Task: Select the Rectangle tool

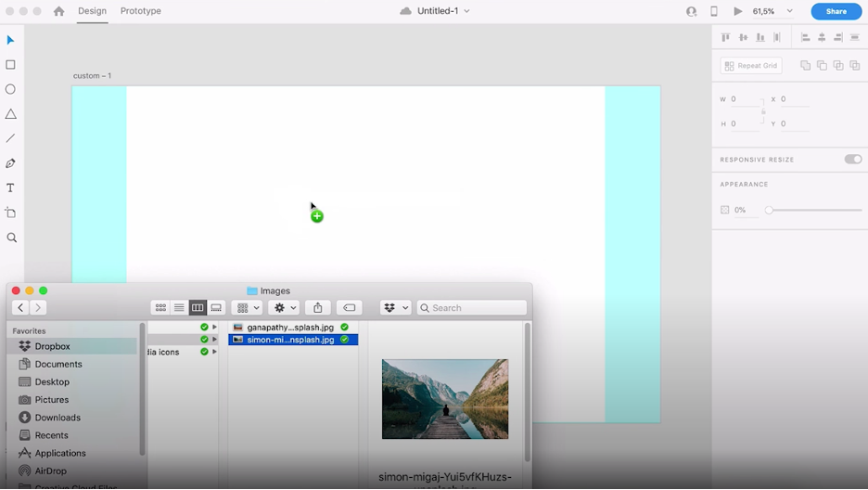Action: (10, 65)
